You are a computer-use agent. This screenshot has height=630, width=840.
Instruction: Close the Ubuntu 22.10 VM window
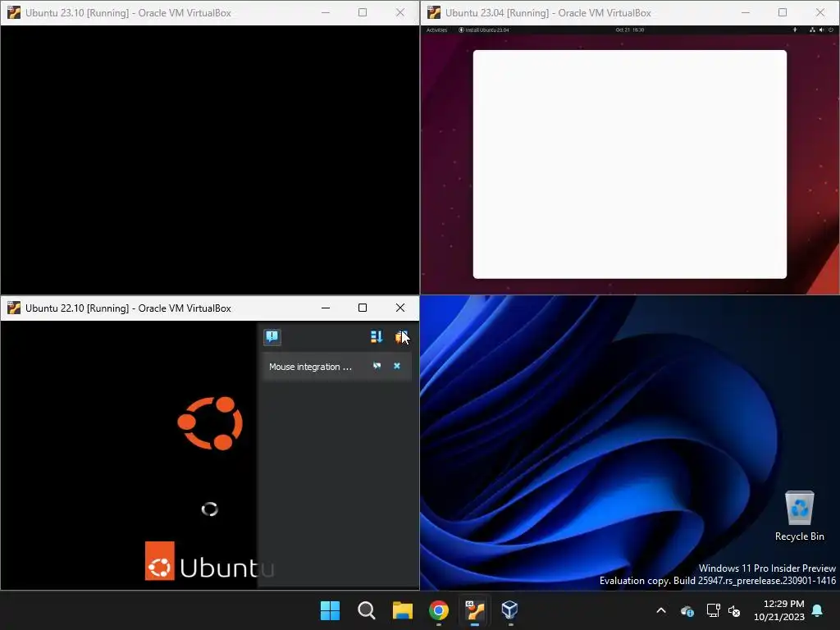400,308
